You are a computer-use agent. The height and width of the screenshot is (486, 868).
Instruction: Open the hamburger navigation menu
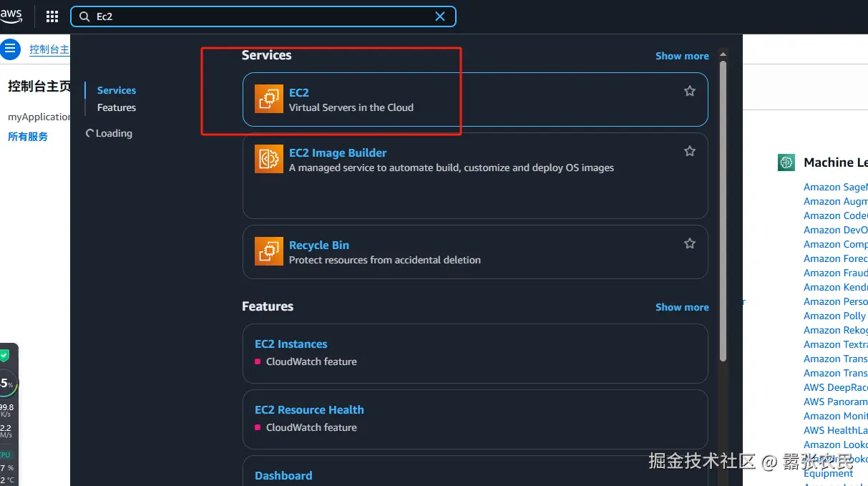tap(10, 49)
